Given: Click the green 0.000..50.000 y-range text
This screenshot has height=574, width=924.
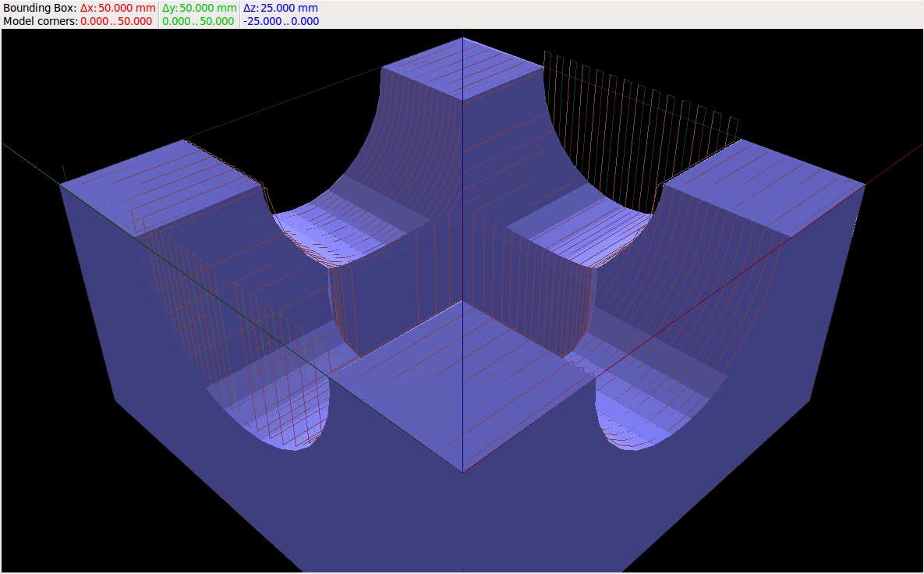Looking at the screenshot, I should click(198, 21).
